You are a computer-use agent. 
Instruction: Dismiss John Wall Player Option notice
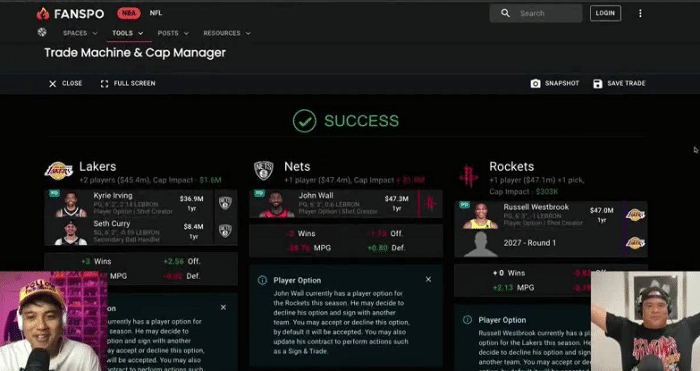click(428, 279)
